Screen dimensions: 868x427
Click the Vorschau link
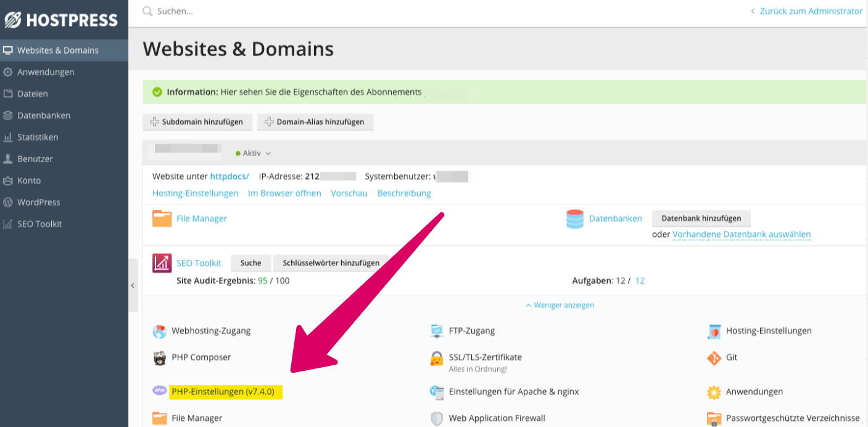(x=349, y=193)
